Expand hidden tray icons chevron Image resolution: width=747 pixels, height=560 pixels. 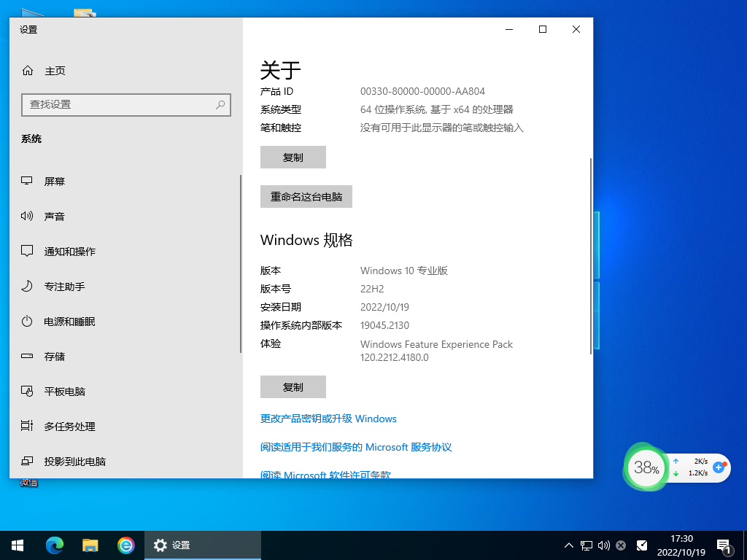(568, 545)
